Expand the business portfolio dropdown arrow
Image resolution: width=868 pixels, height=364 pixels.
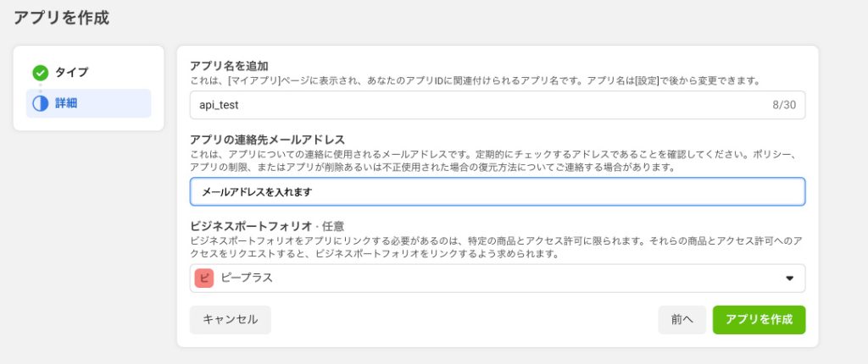[789, 278]
